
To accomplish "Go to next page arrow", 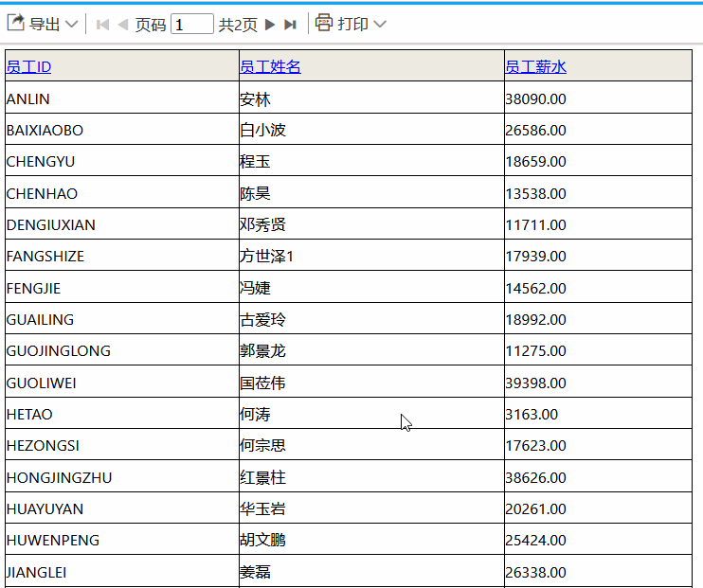I will [x=269, y=25].
